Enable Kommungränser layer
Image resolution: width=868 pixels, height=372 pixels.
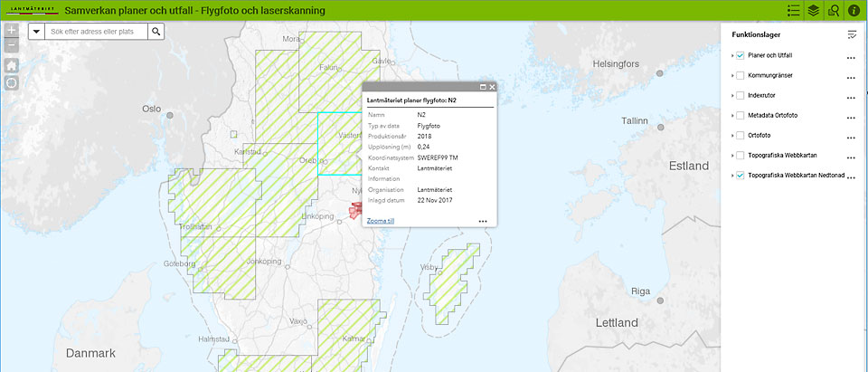(740, 75)
